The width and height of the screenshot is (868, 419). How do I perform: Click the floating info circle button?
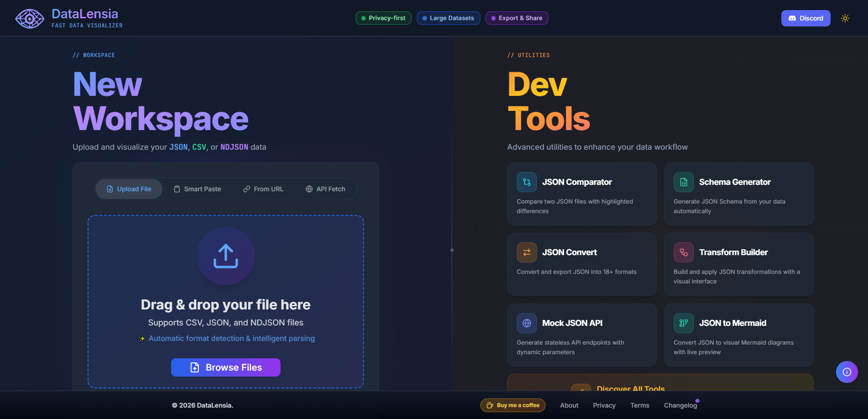click(x=847, y=372)
